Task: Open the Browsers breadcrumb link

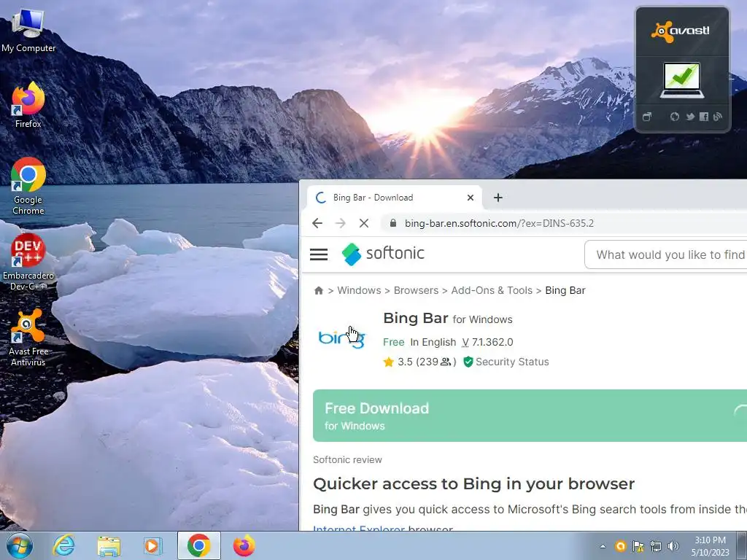Action: (416, 290)
